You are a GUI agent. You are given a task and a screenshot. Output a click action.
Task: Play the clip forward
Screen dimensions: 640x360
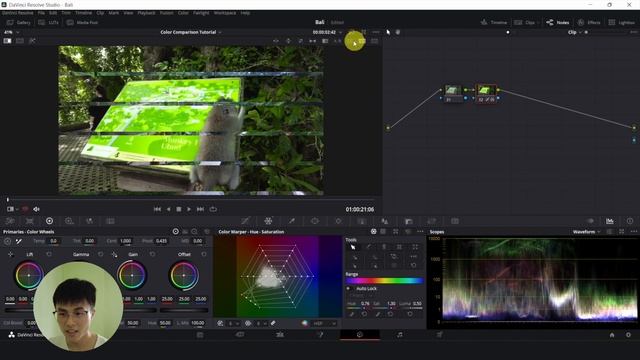point(189,209)
